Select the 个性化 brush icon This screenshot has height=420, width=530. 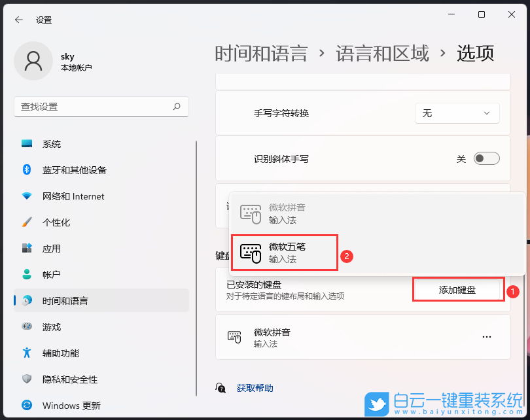tap(26, 222)
